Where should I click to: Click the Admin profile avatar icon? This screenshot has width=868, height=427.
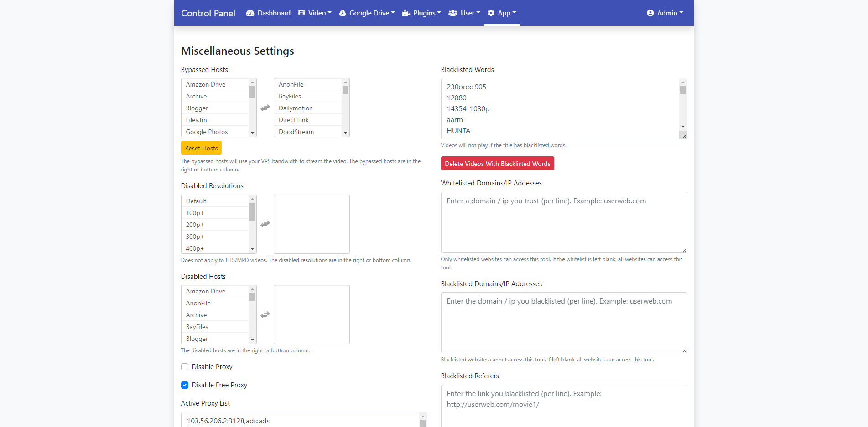650,13
